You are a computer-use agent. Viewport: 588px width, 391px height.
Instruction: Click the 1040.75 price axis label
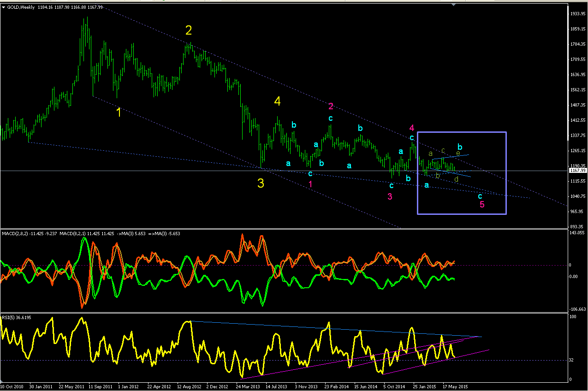(578, 196)
